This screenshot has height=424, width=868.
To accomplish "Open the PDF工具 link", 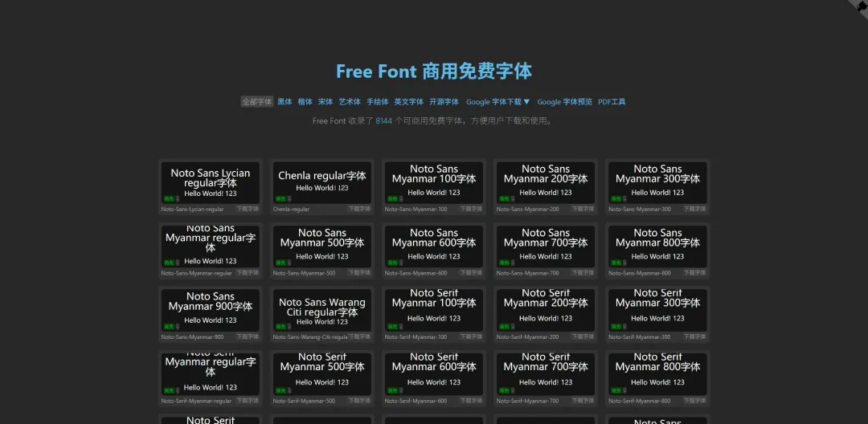I will pyautogui.click(x=612, y=102).
